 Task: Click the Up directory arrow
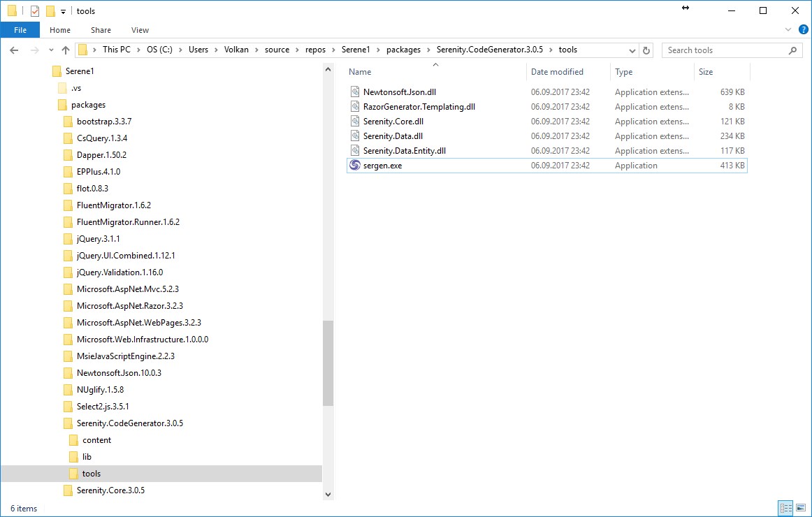pos(66,50)
